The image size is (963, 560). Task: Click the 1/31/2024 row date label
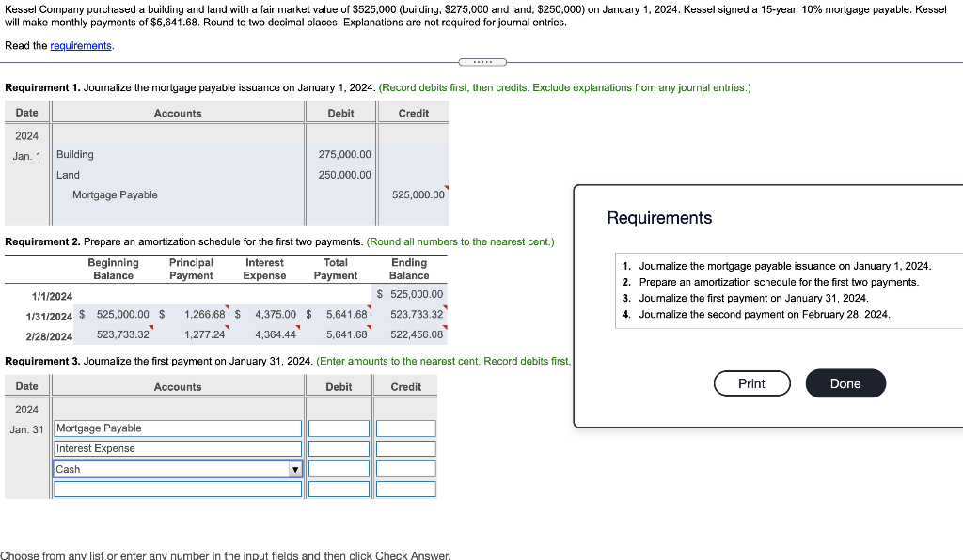click(49, 317)
